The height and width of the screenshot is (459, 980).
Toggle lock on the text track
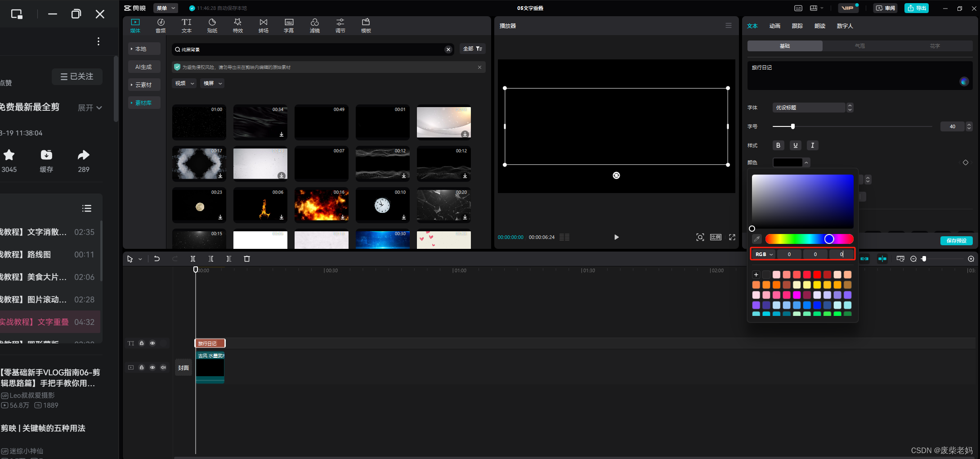(x=142, y=343)
